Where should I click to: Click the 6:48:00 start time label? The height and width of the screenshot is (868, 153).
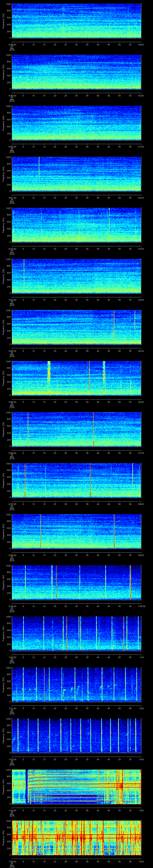[12, 44]
